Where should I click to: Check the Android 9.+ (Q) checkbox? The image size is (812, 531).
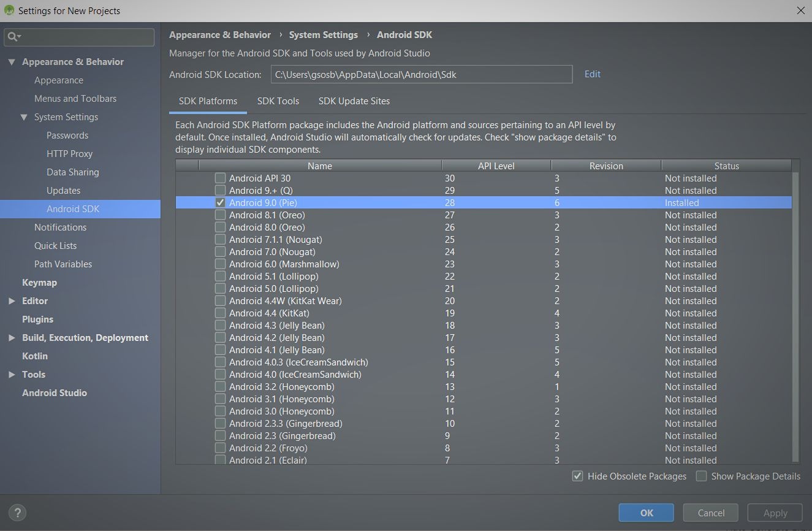[x=220, y=190]
